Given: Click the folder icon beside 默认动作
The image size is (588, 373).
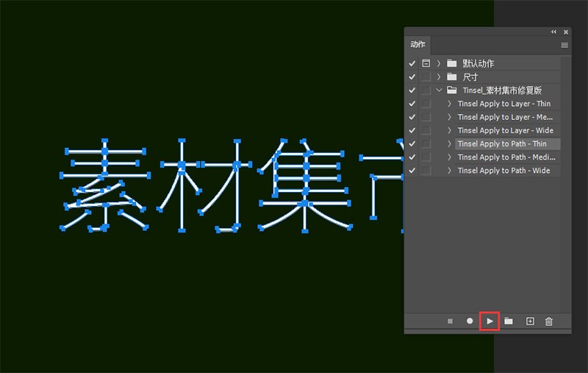Looking at the screenshot, I should point(452,64).
